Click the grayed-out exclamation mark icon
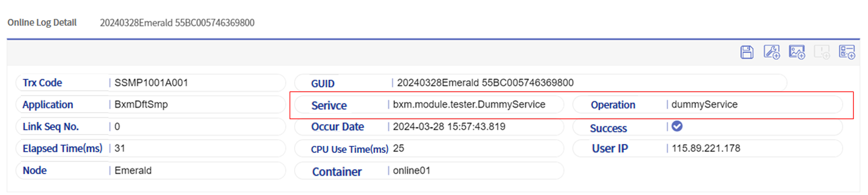 coord(822,52)
